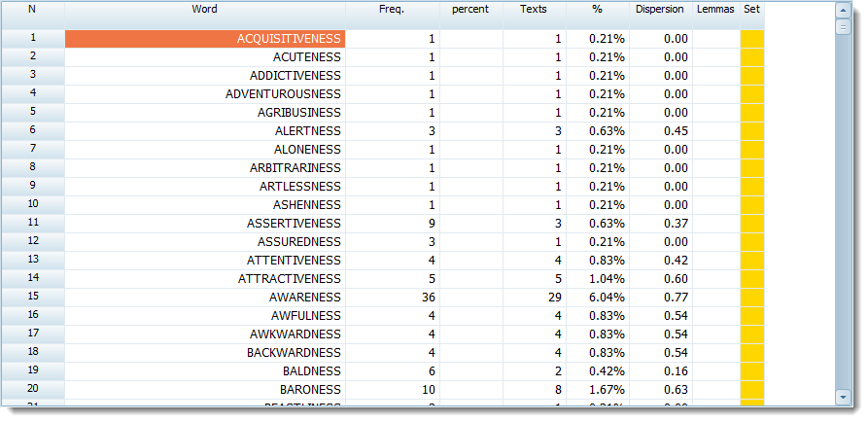Select the highlighted word ACQUISITIVENESS
Viewport: 868px width, 422px height.
[289, 39]
